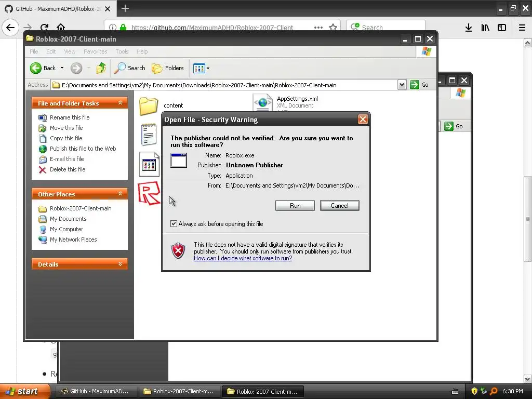
Task: Open the View menu in Explorer
Action: click(70, 51)
